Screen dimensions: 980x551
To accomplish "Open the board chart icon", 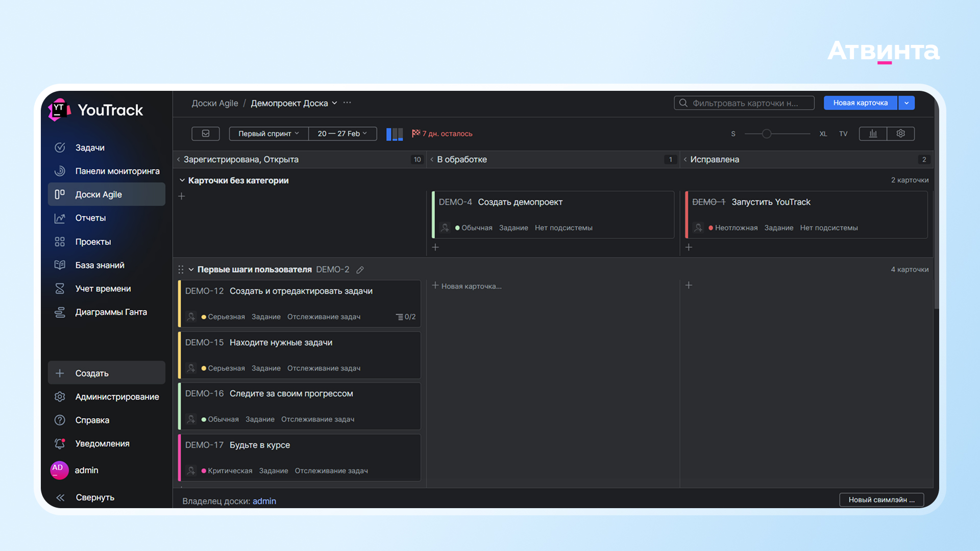I will [873, 134].
